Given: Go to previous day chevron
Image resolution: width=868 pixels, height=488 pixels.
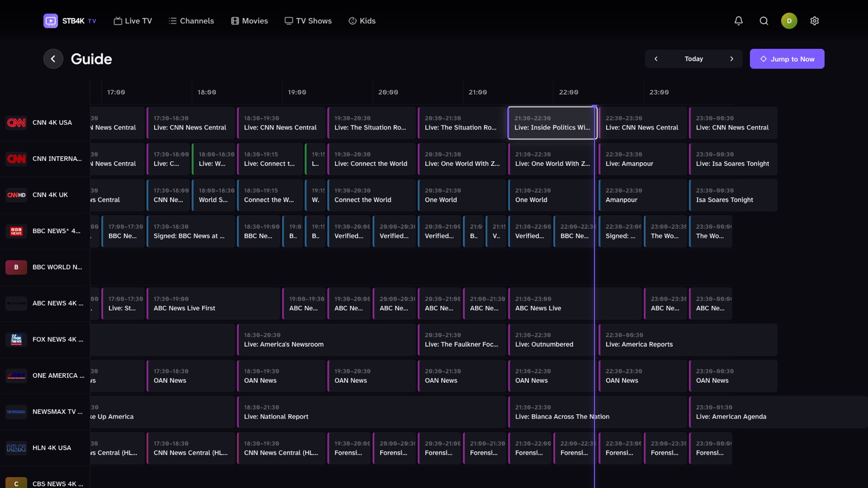Looking at the screenshot, I should 656,59.
